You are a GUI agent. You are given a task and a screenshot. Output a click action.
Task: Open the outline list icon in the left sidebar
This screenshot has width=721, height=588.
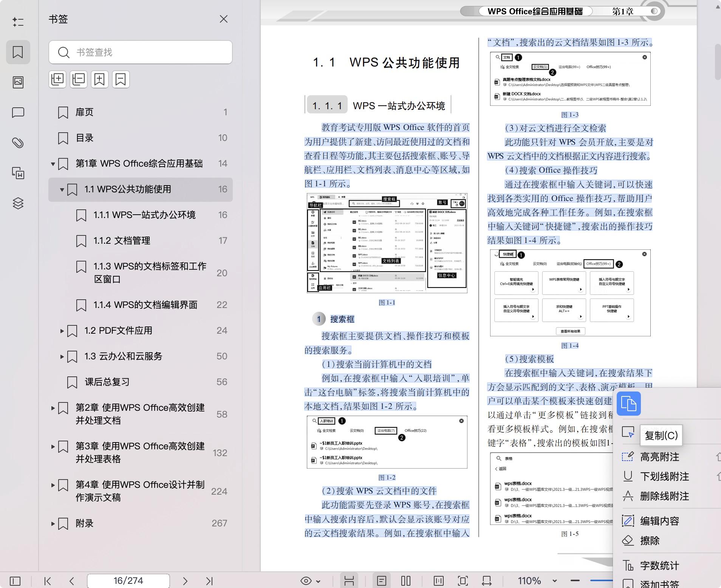(18, 22)
